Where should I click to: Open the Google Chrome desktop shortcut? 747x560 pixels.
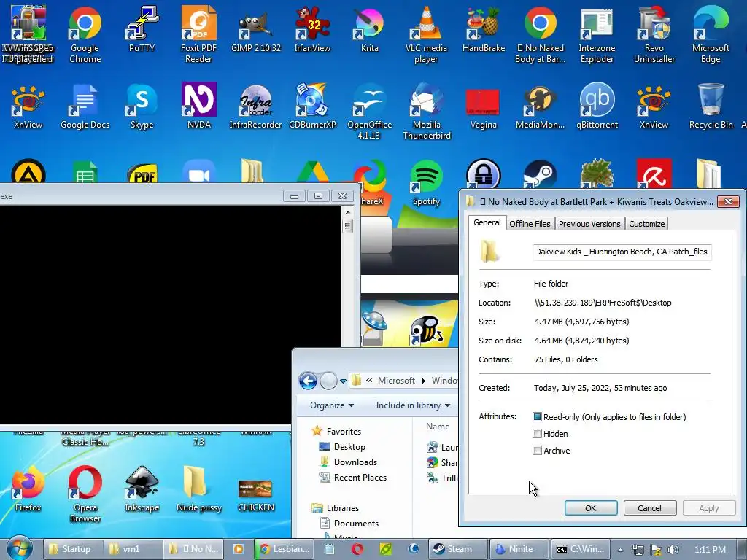(85, 35)
